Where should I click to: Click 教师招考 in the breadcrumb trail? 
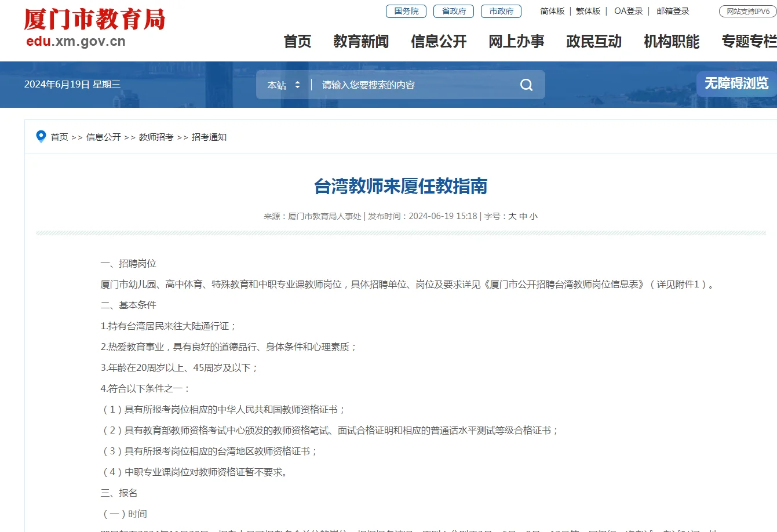tap(156, 137)
